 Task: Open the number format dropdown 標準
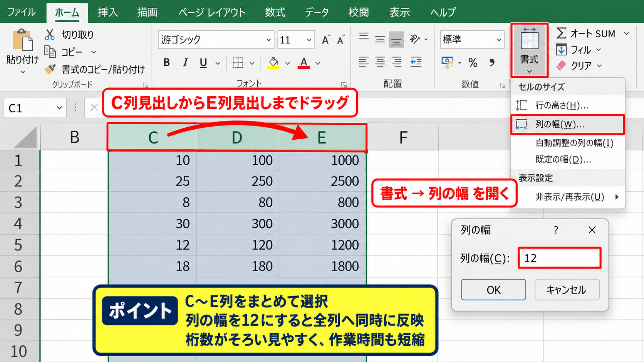coord(499,40)
